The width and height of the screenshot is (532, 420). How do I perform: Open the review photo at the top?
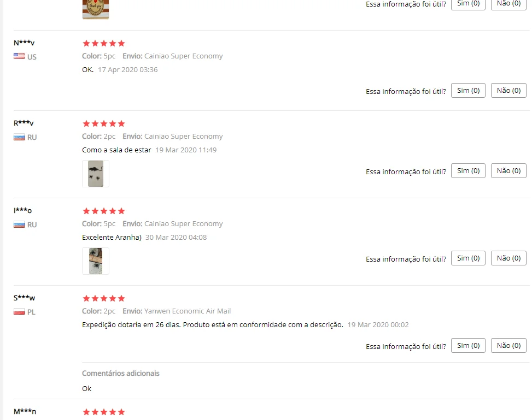point(96,9)
